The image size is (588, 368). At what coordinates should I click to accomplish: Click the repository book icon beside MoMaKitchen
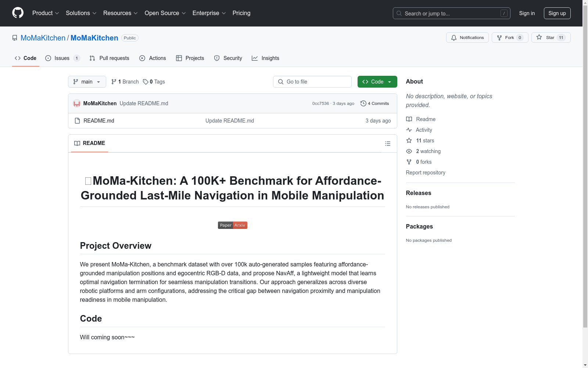click(x=15, y=38)
